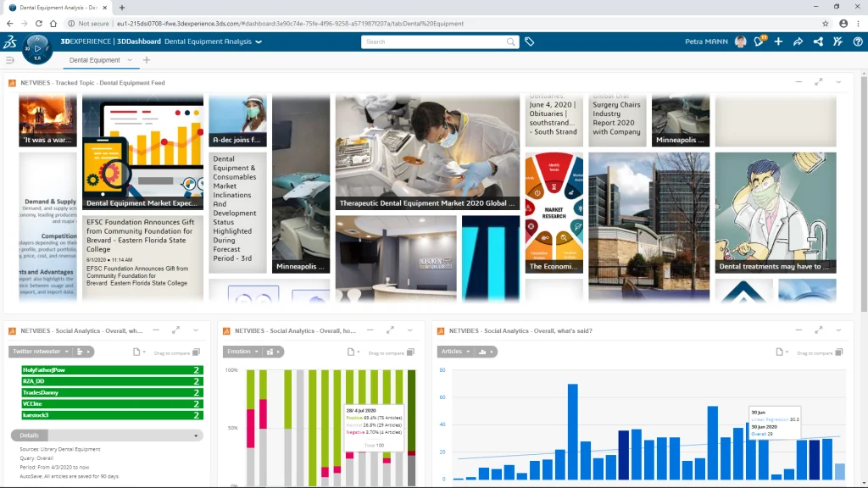This screenshot has height=488, width=868.
Task: Maximize the Emotion analytics widget
Action: (390, 330)
